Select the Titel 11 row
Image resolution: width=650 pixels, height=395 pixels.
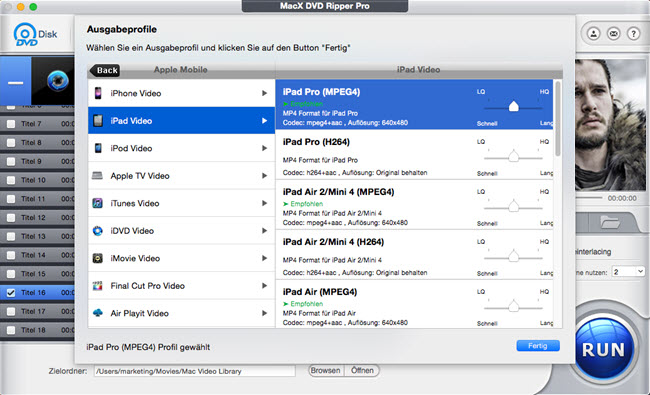pyautogui.click(x=37, y=199)
